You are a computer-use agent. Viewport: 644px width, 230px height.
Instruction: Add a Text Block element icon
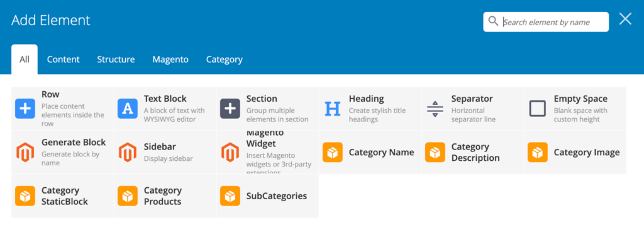[128, 109]
